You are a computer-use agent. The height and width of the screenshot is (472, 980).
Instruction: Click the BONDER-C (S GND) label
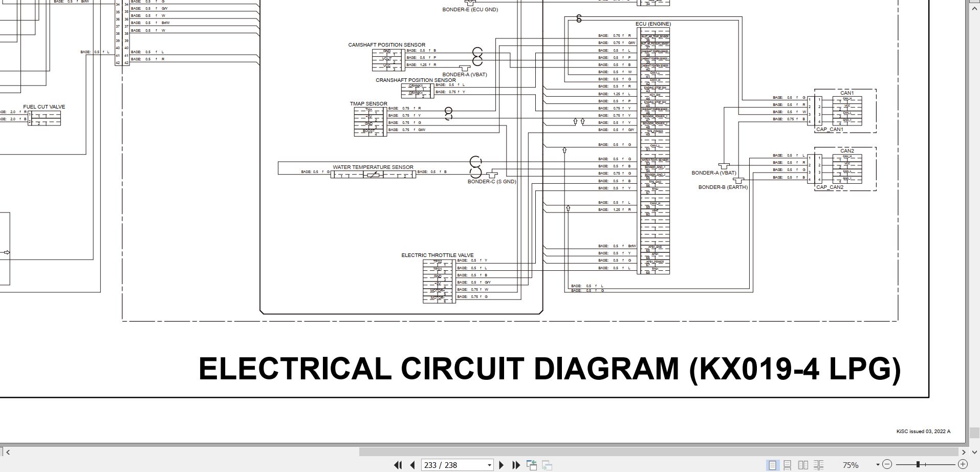pos(492,182)
